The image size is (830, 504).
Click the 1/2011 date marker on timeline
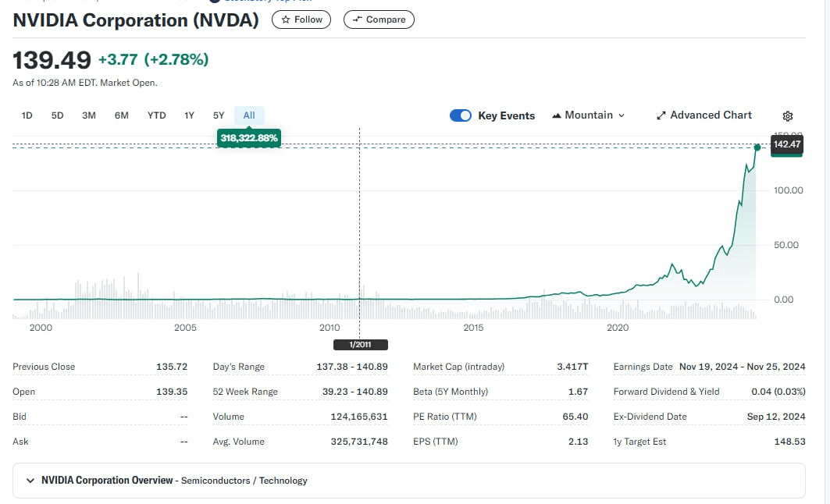[x=360, y=345]
